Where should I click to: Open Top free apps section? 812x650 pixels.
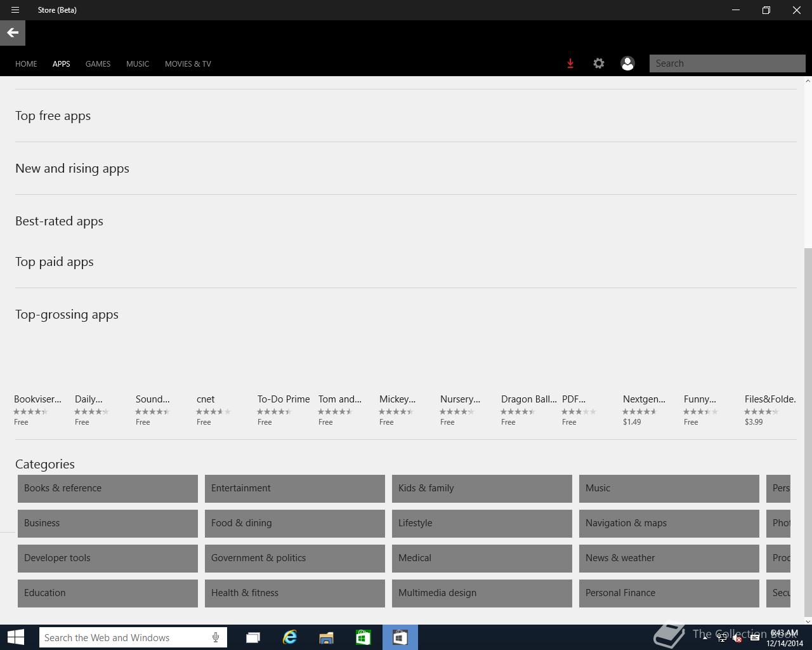click(53, 116)
